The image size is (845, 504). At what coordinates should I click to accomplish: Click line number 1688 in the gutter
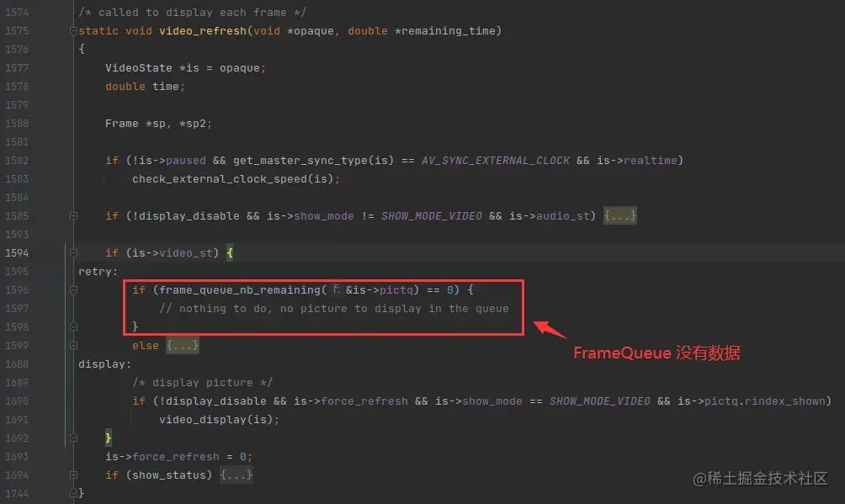17,363
